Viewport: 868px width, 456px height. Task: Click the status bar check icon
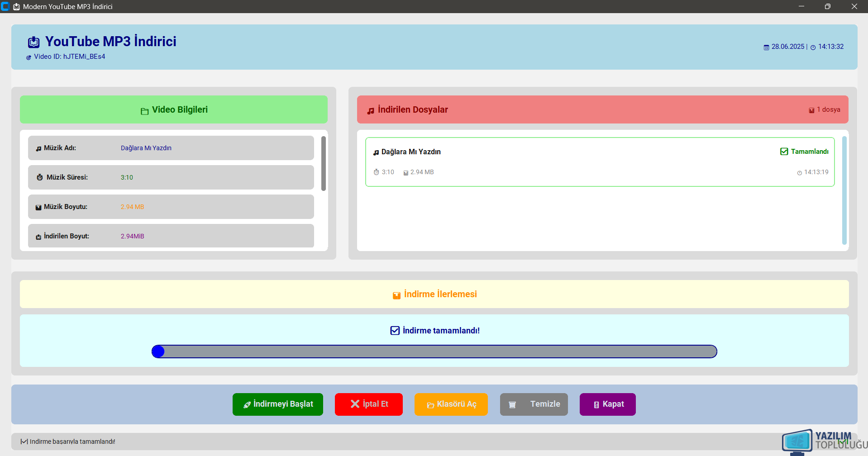coord(24,442)
